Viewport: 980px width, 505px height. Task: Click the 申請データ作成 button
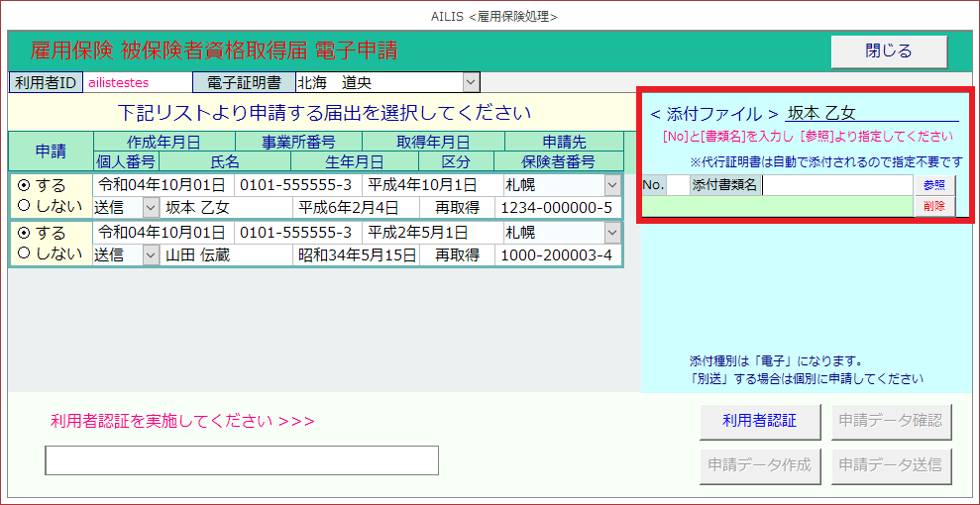click(760, 464)
